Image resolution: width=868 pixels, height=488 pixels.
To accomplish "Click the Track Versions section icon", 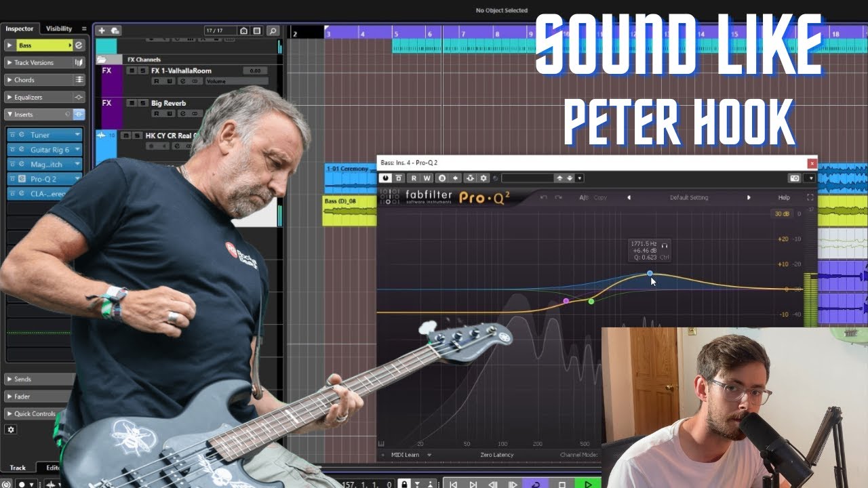I will coord(79,62).
